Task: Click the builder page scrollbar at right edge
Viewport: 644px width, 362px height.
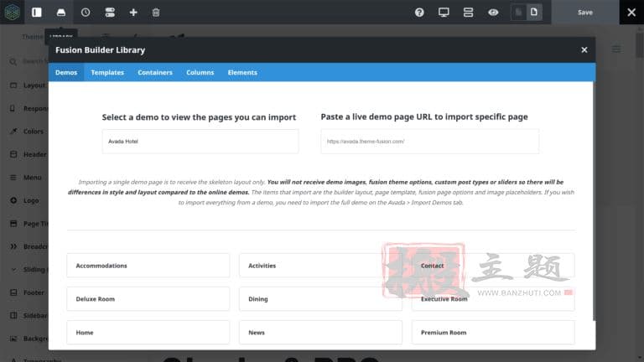Action: pyautogui.click(x=641, y=45)
